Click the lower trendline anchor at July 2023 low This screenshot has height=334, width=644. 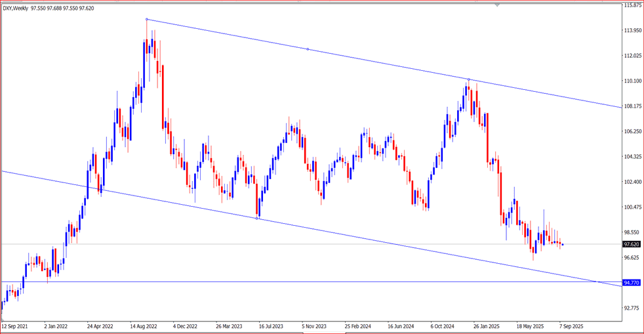pos(257,218)
